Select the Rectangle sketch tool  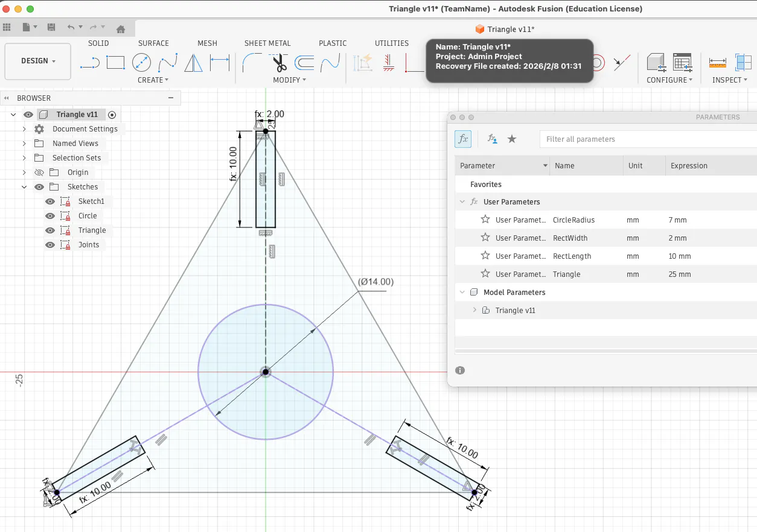pos(115,62)
